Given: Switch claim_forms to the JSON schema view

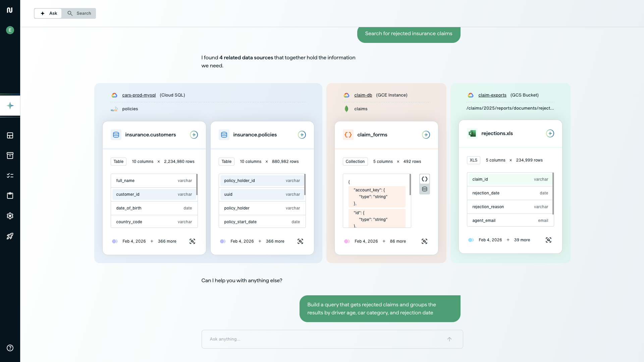Looking at the screenshot, I should click(x=425, y=179).
